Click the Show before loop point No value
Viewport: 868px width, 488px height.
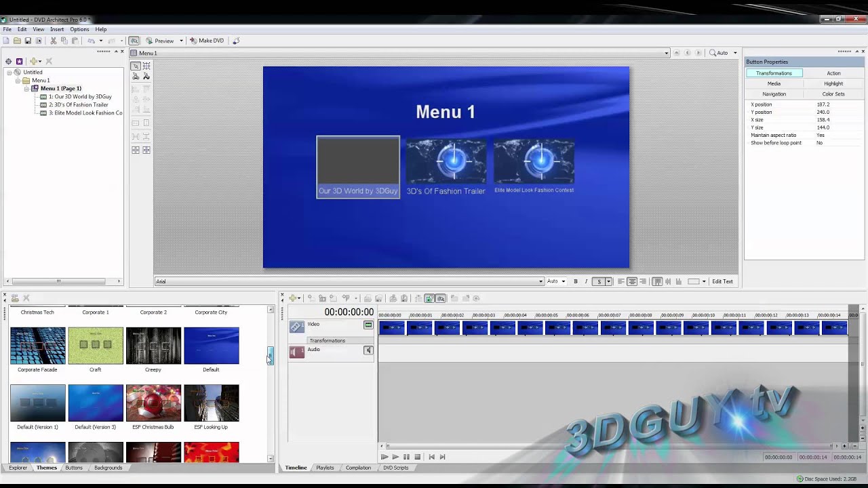819,143
